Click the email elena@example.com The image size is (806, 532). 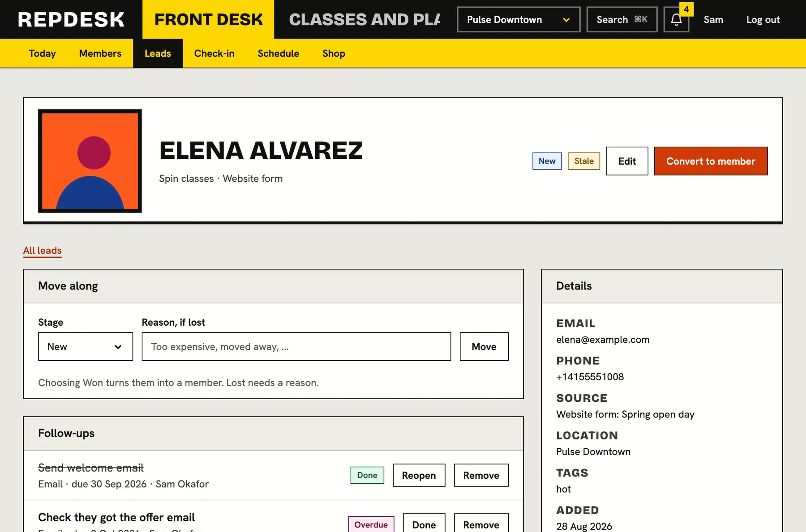(x=603, y=340)
